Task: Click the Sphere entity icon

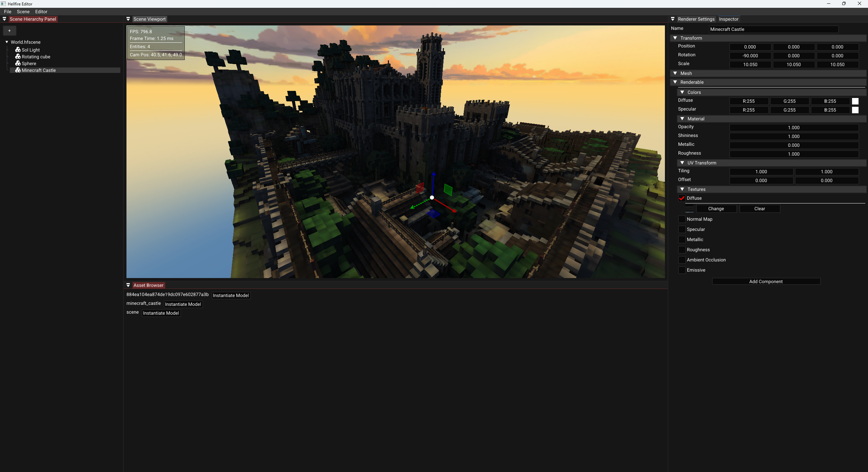Action: 18,63
